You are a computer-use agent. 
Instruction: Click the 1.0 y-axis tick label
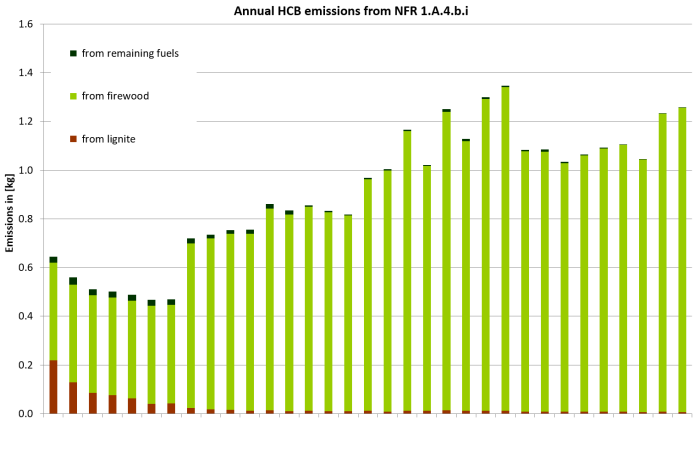(x=26, y=170)
